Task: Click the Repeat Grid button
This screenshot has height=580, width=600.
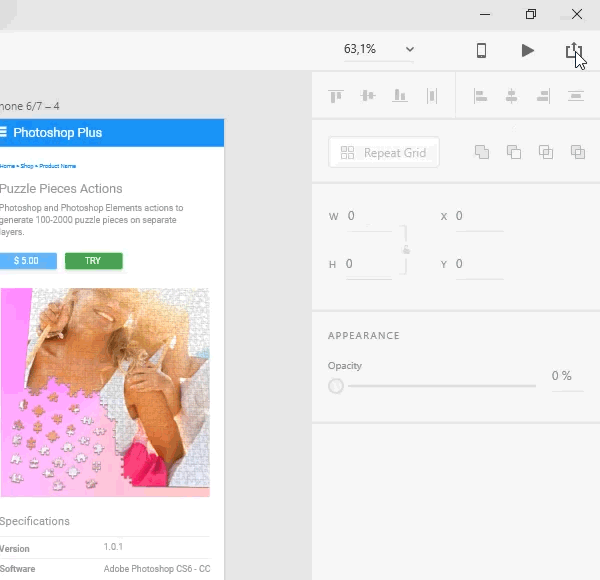Action: (x=384, y=152)
